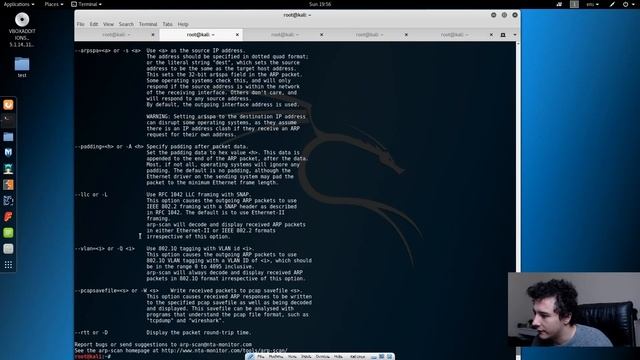Viewport: 640px width, 360px height.
Task: Open the terminal's View menu
Action: pos(108,24)
